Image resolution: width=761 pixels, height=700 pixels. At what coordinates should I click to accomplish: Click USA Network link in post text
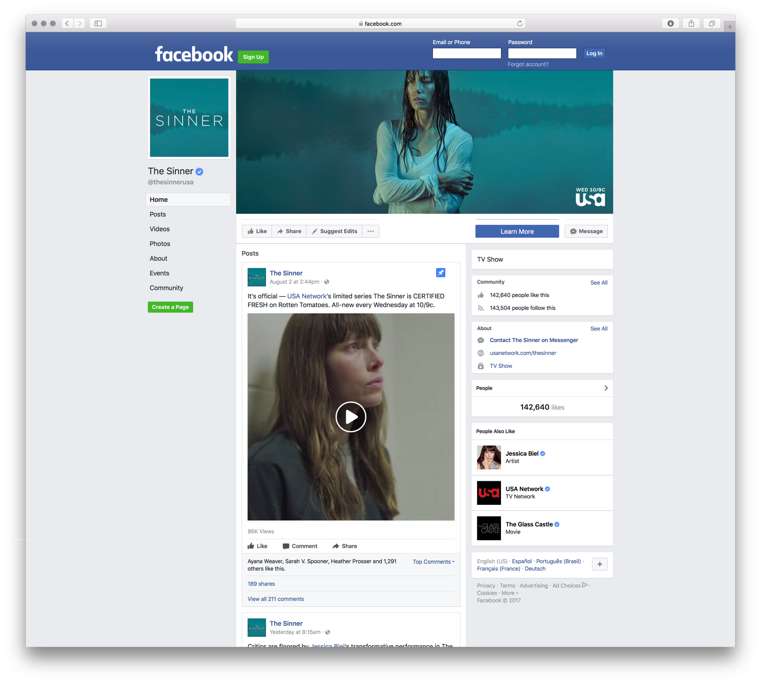(x=307, y=296)
